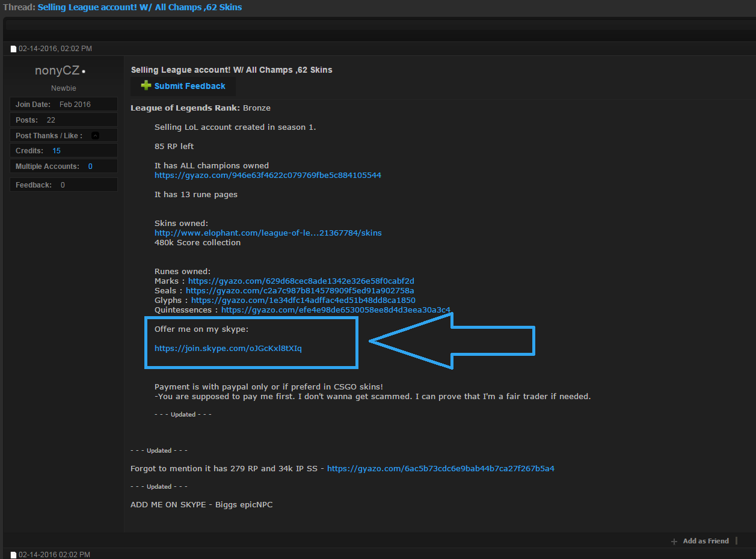Click the Posts: 22 row
Image resolution: width=756 pixels, height=559 pixels.
[64, 120]
